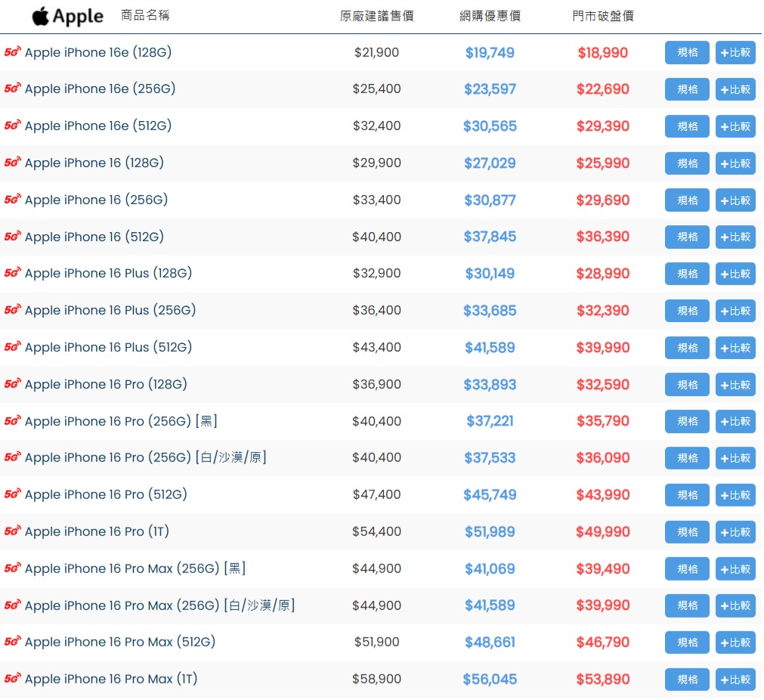
Task: Add iPhone 16 Pro Max (512G) to 比較
Action: coord(735,643)
